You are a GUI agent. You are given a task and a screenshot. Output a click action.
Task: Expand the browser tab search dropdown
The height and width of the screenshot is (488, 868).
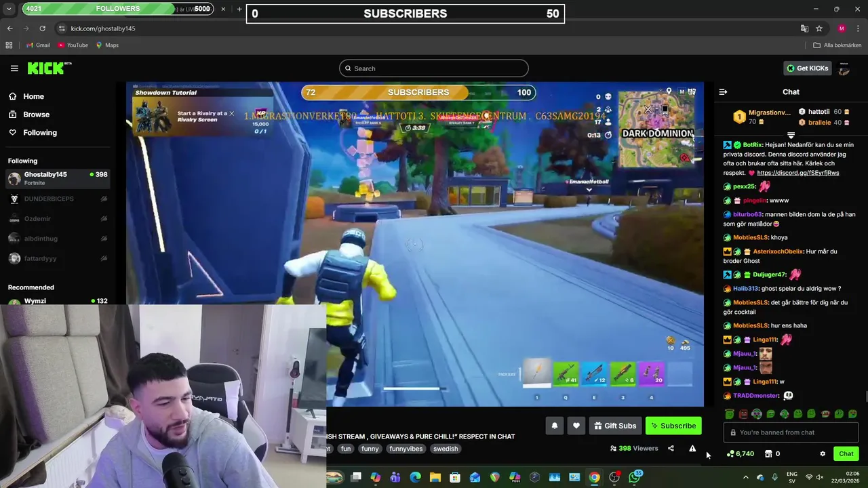pyautogui.click(x=9, y=9)
